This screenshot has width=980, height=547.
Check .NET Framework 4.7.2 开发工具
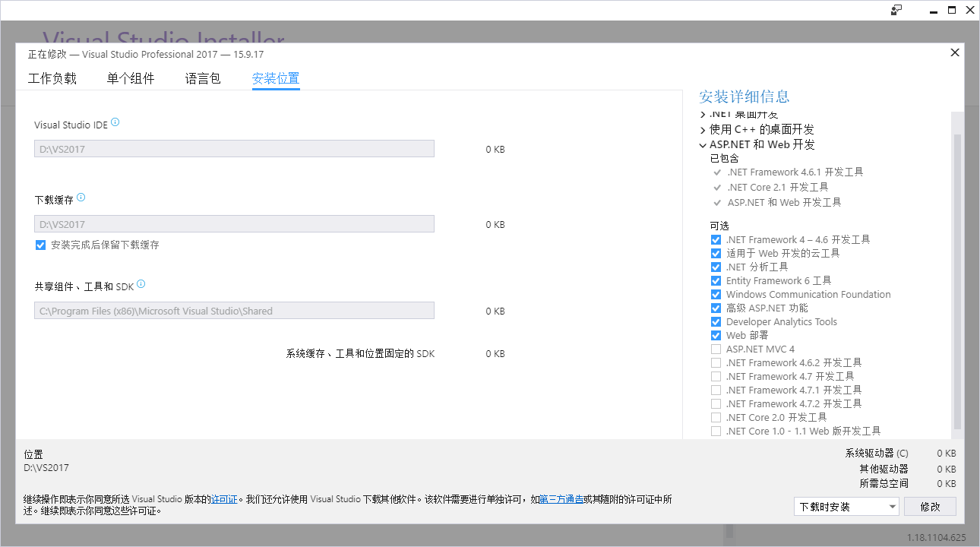716,403
